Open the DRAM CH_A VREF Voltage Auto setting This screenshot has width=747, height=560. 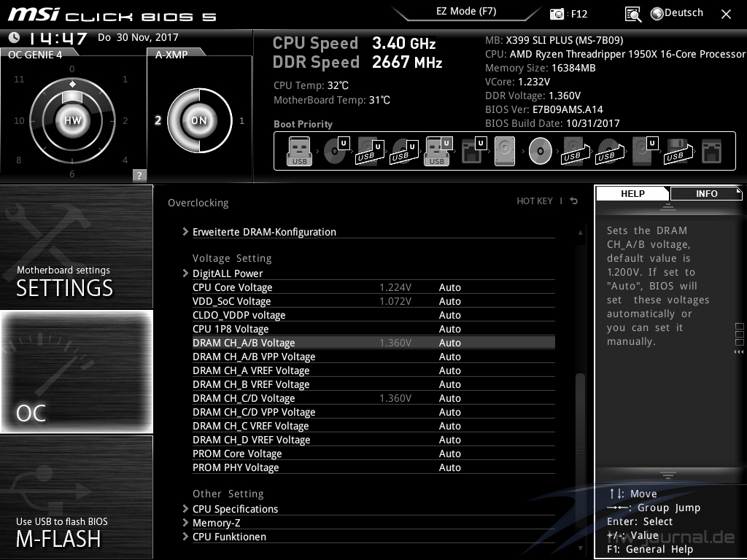point(449,370)
